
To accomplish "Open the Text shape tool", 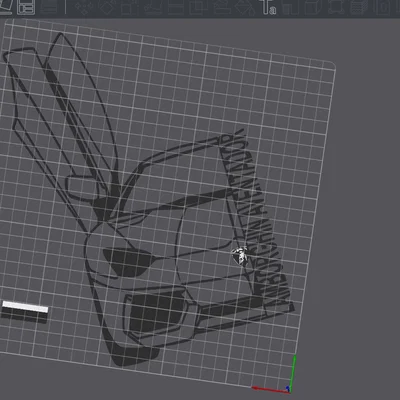I will point(268,7).
